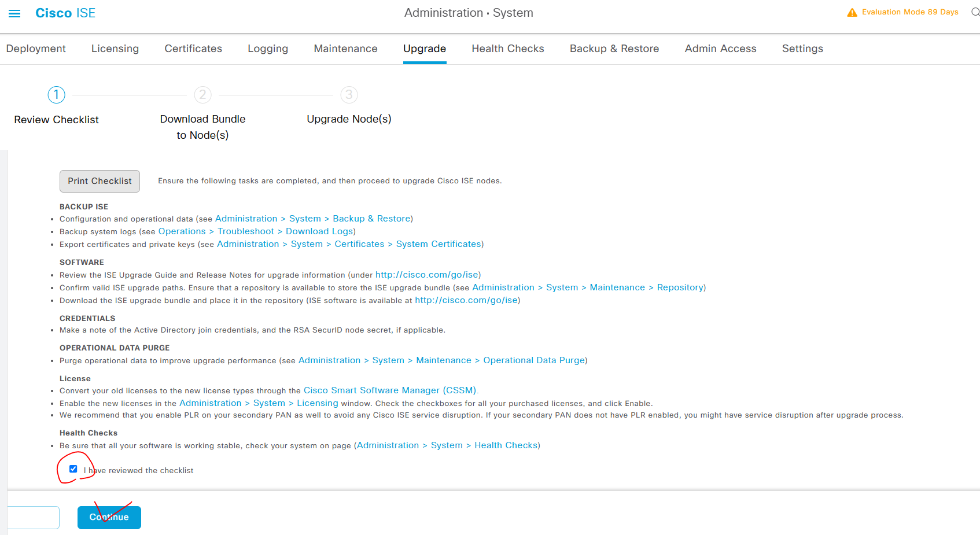This screenshot has width=980, height=535.
Task: Click the Cisco ISE logo
Action: [x=65, y=13]
